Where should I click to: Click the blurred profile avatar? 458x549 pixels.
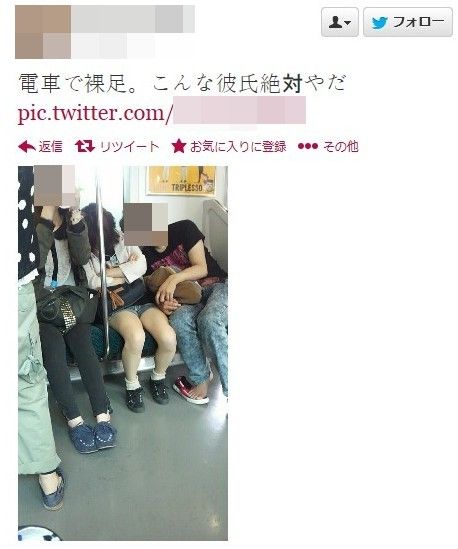tap(43, 32)
